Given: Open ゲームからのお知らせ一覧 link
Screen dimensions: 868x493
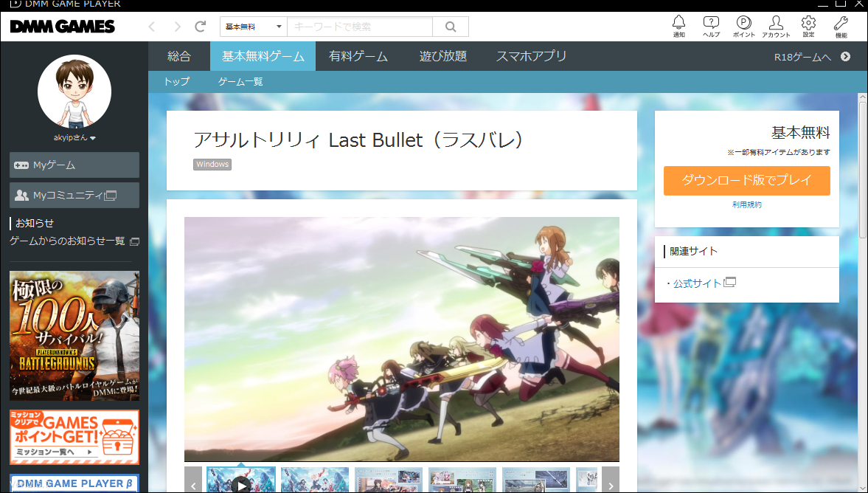Looking at the screenshot, I should click(x=67, y=241).
